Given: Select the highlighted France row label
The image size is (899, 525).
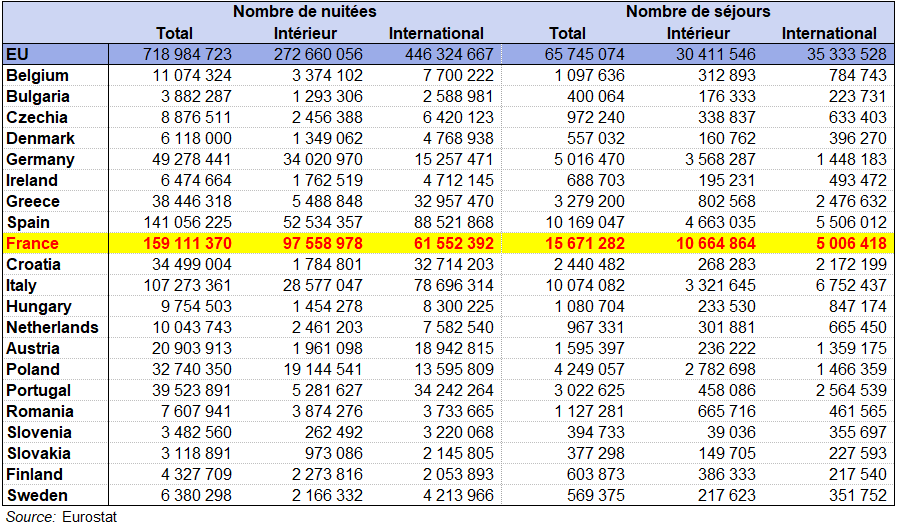Looking at the screenshot, I should (33, 244).
